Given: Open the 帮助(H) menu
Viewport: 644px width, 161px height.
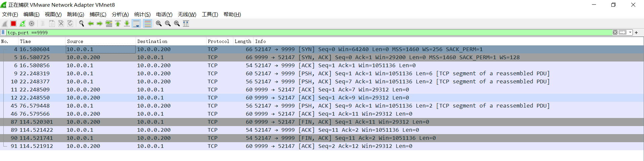Looking at the screenshot, I should point(232,14).
